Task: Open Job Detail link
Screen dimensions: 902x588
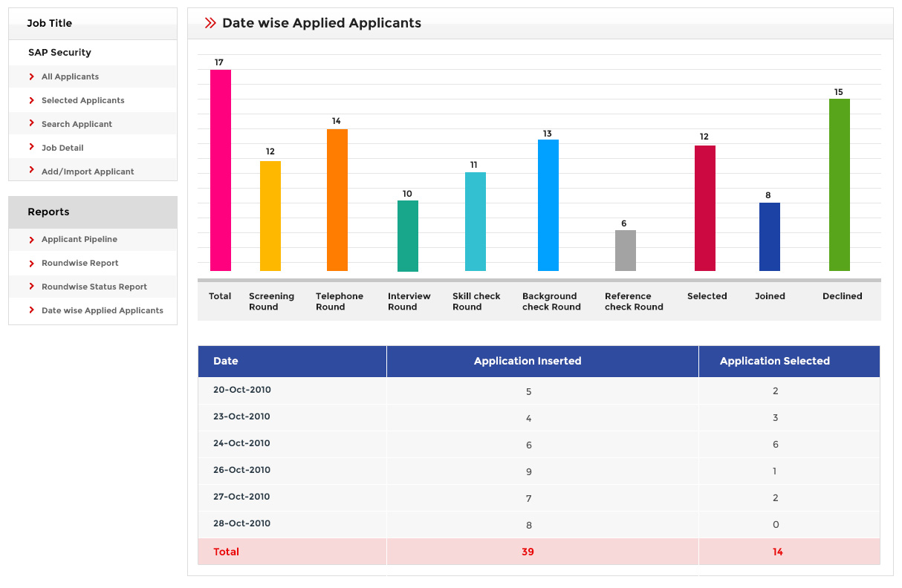Action: [62, 148]
